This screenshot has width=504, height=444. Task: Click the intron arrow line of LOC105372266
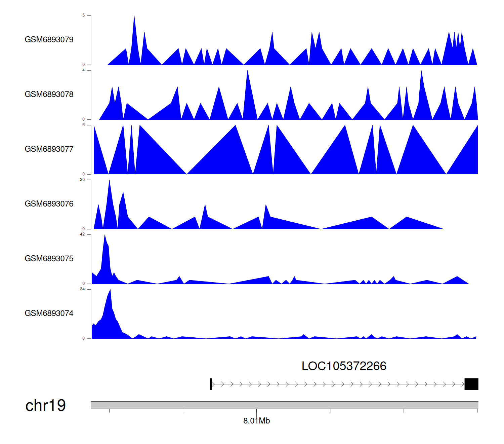[x=336, y=384]
